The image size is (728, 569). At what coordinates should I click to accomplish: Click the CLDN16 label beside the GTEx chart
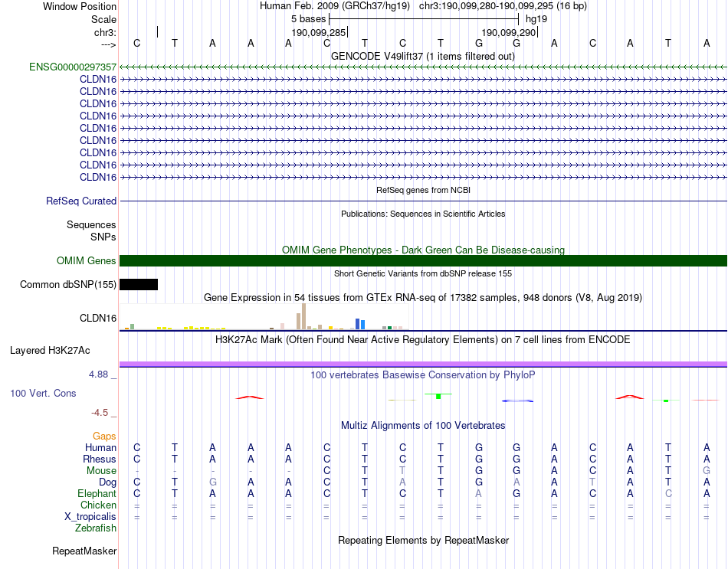98,318
